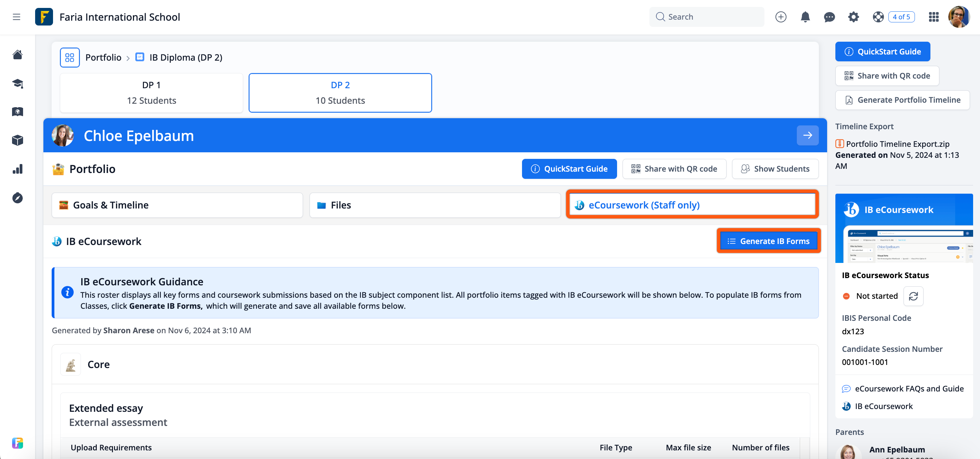Open sidebar book shield icon
Screen dimensions: 980x459
pos(18,112)
